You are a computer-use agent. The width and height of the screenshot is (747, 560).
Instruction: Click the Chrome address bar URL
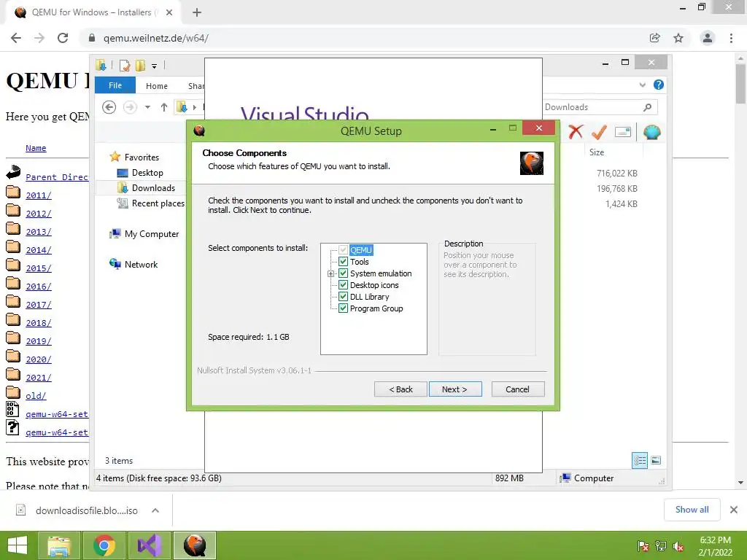point(156,38)
